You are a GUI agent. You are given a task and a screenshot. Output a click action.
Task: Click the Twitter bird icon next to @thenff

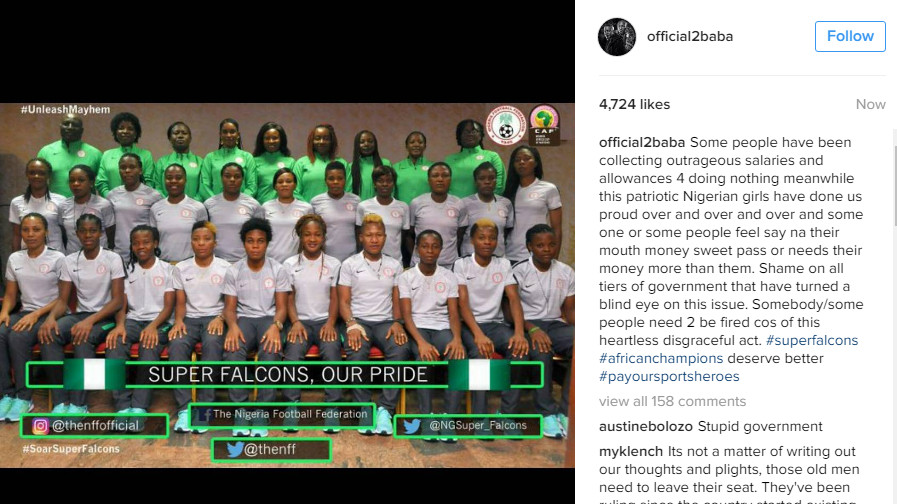pos(235,450)
